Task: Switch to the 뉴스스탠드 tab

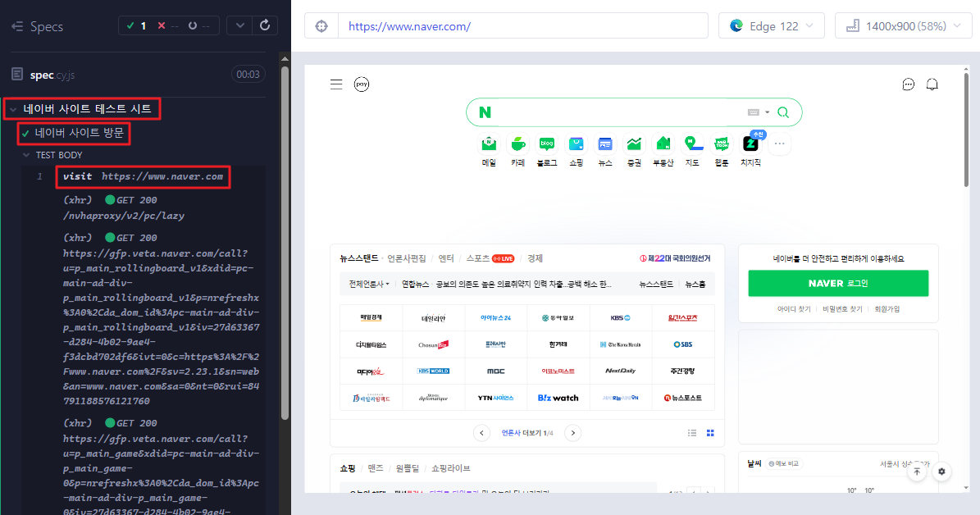Action: coord(358,259)
